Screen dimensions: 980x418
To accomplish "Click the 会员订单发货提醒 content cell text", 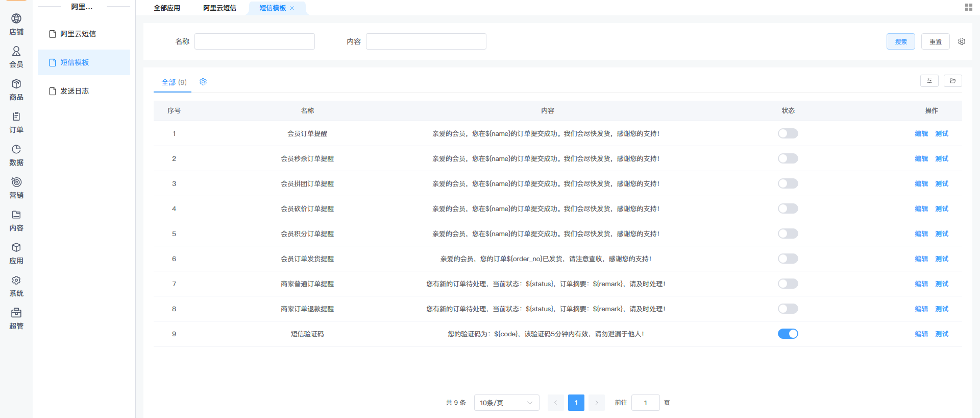I will pyautogui.click(x=546, y=259).
